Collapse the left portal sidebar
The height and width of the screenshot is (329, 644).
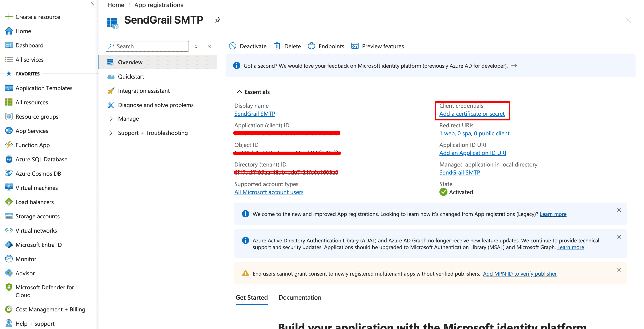(x=92, y=3)
